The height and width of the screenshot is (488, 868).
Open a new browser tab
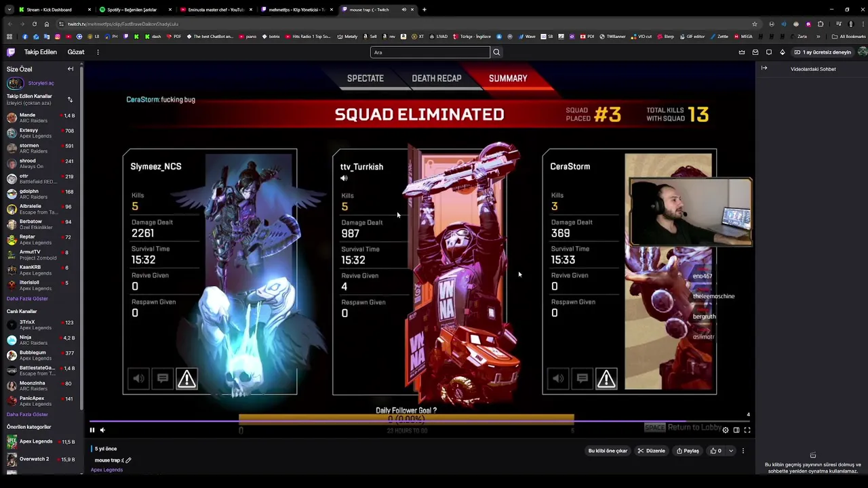425,9
